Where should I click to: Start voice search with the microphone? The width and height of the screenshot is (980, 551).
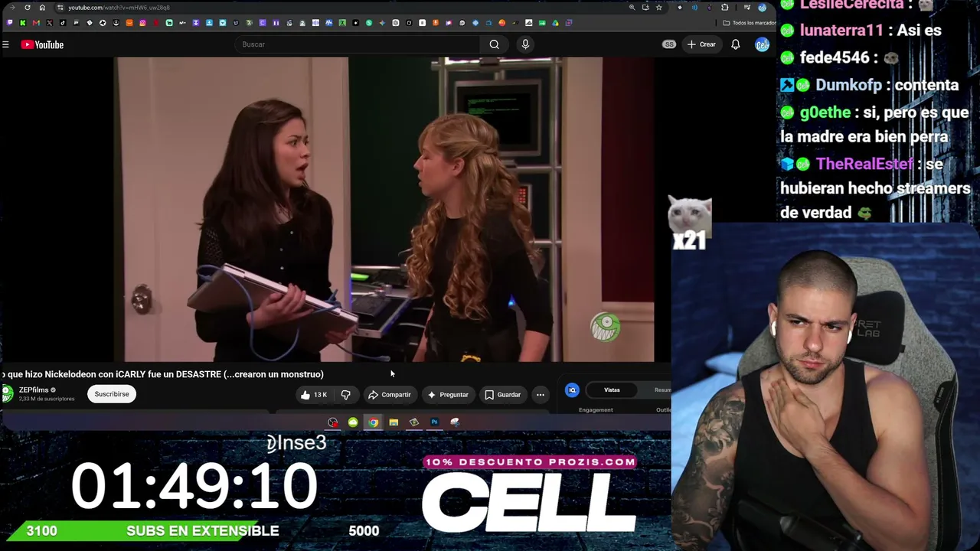click(525, 44)
